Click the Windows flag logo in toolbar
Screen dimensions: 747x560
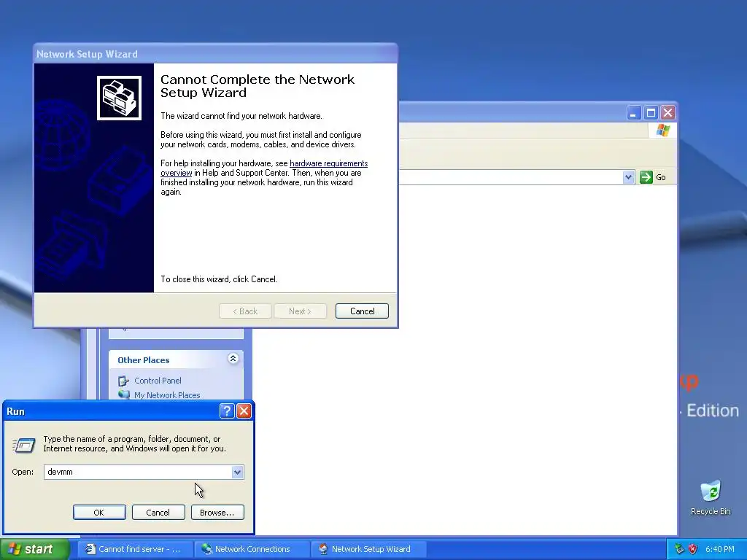tap(662, 131)
